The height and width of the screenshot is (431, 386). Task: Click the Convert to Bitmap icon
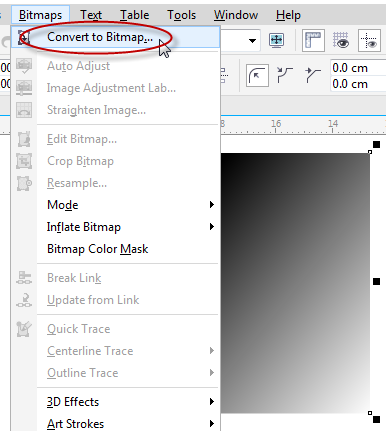point(24,37)
